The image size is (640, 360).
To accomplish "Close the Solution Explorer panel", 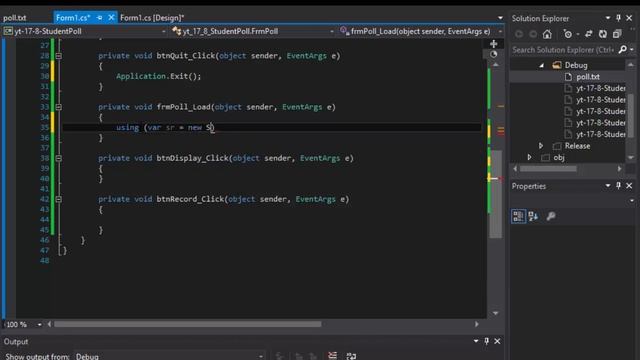I will 629,18.
